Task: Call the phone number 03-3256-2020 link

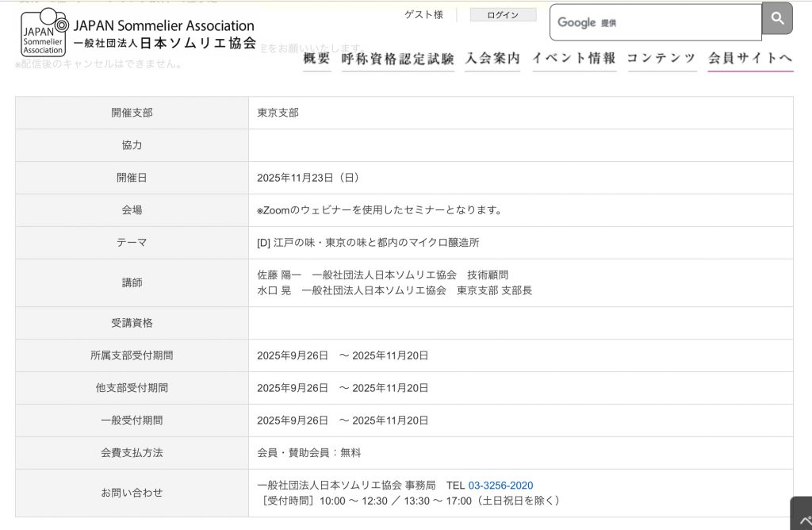Action: pyautogui.click(x=500, y=486)
